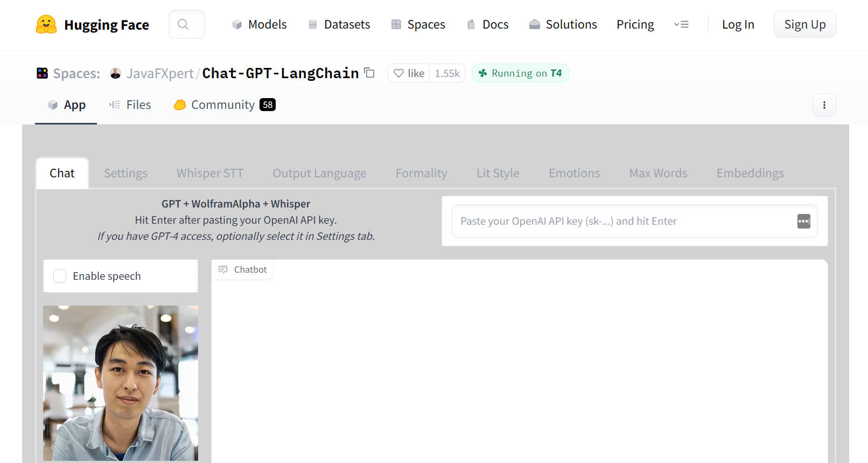Click the Sign Up button
868x463 pixels.
point(804,24)
